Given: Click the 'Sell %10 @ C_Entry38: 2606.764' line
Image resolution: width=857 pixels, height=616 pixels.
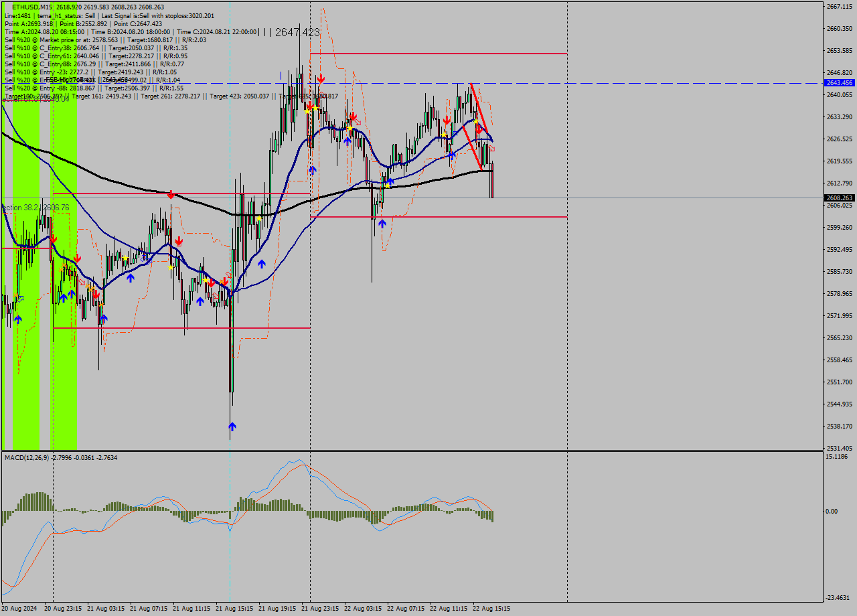Looking at the screenshot, I should tap(96, 48).
